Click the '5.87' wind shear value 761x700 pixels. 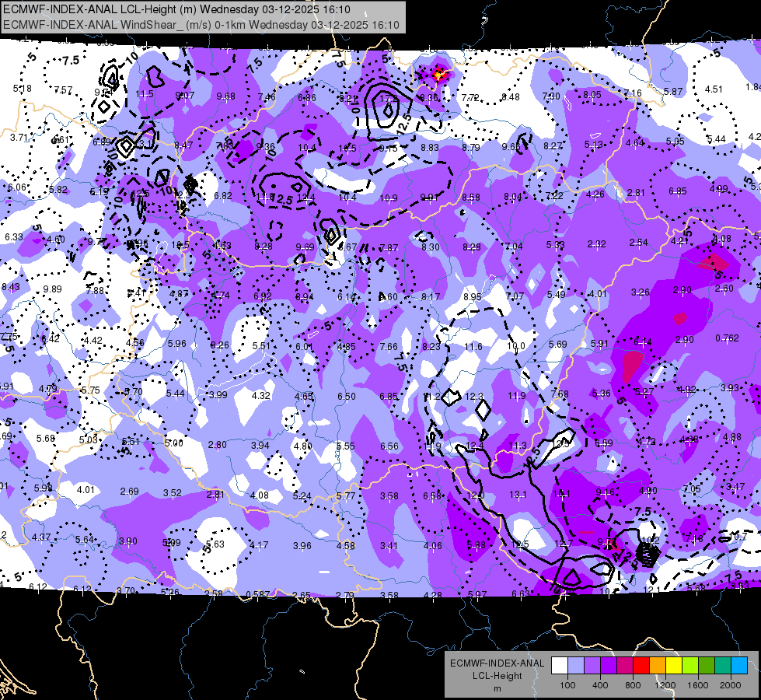pos(673,91)
